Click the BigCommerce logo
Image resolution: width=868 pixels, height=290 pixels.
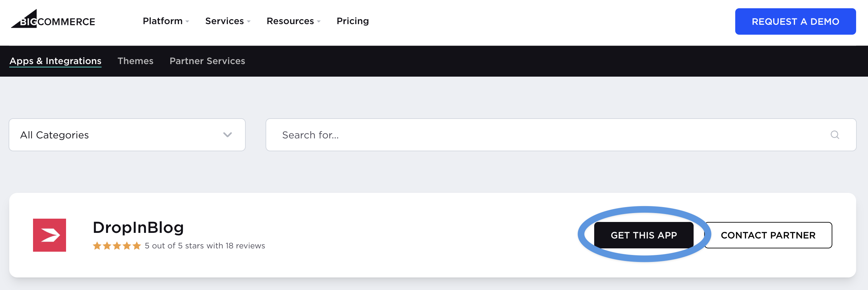click(53, 20)
